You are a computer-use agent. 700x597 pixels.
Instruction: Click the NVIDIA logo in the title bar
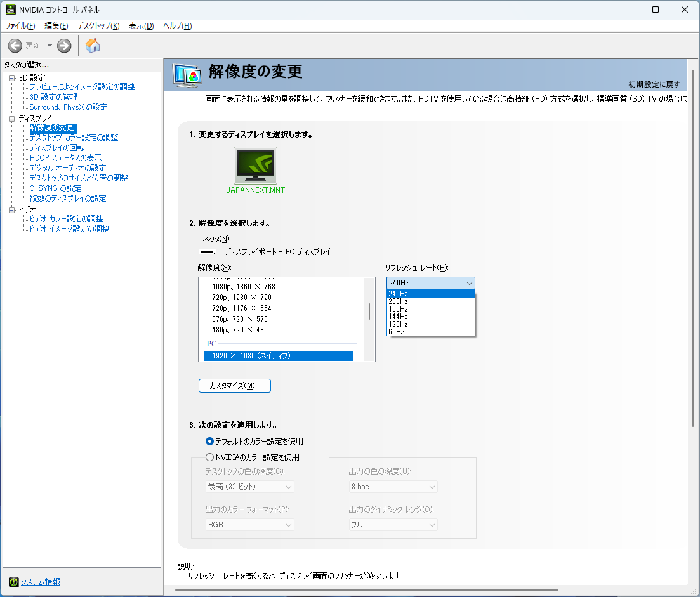11,10
